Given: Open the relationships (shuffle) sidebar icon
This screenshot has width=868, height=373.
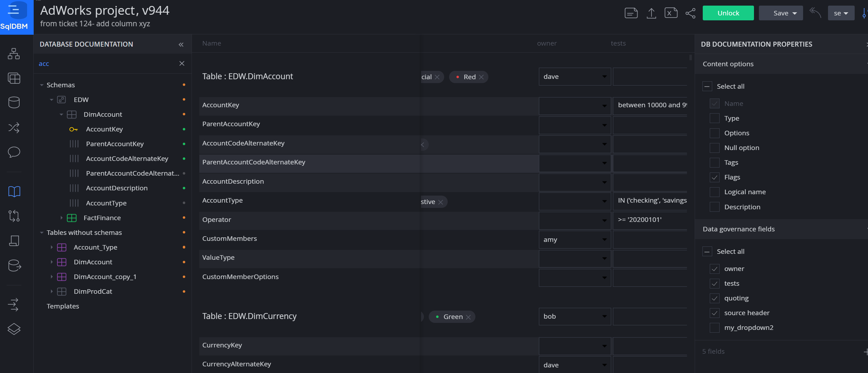Looking at the screenshot, I should pos(14,128).
